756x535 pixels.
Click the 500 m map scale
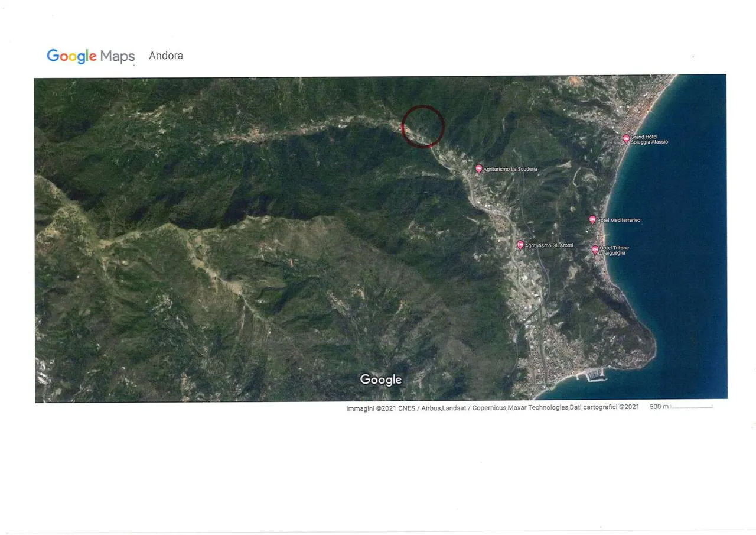click(682, 407)
